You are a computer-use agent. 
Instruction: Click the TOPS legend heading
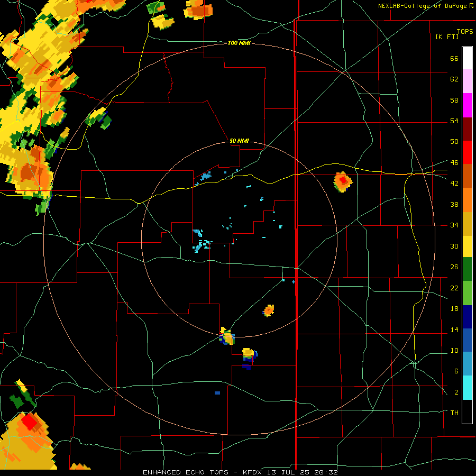(x=465, y=31)
